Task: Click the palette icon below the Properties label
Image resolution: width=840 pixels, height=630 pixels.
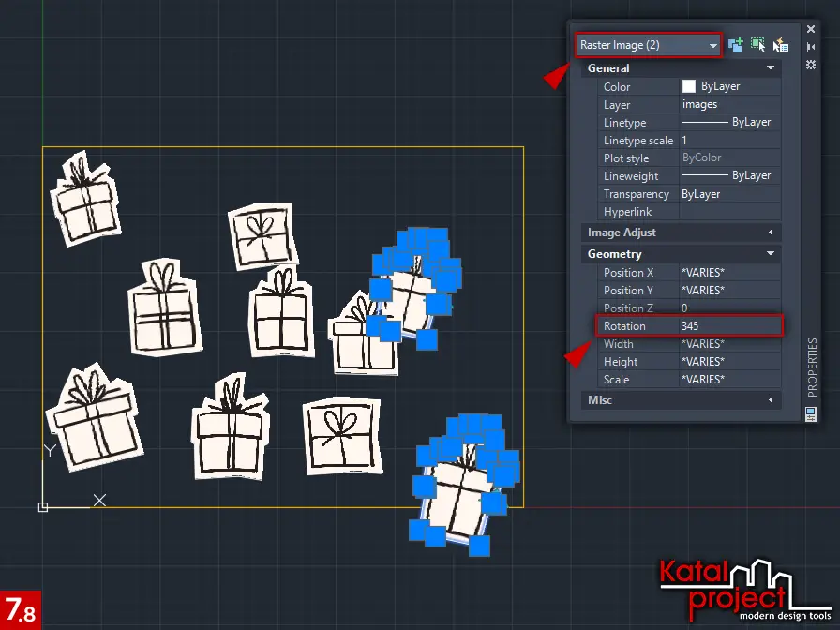Action: (x=811, y=413)
